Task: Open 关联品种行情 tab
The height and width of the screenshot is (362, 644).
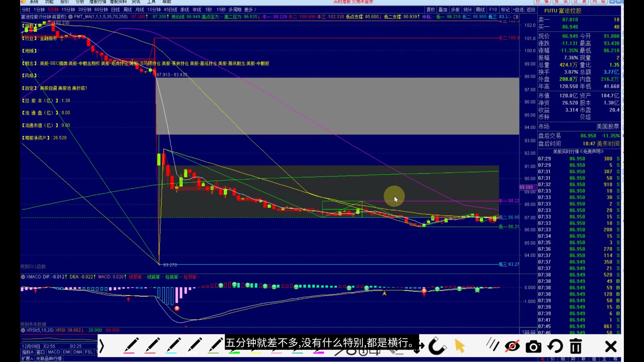Action: 49,359
